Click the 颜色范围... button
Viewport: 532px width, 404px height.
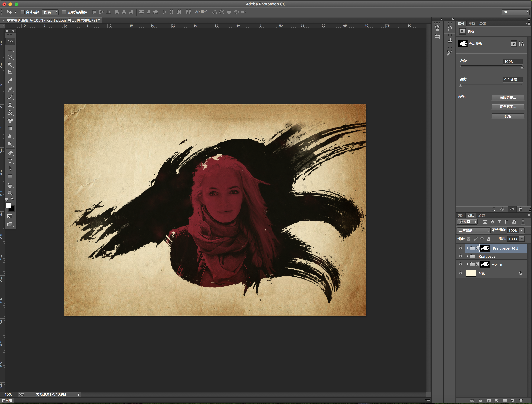coord(508,107)
